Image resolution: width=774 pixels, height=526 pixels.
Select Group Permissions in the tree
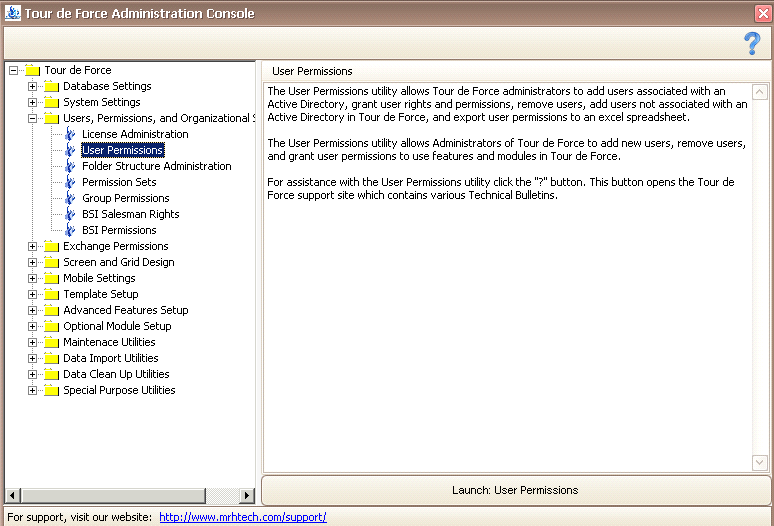pyautogui.click(x=125, y=198)
